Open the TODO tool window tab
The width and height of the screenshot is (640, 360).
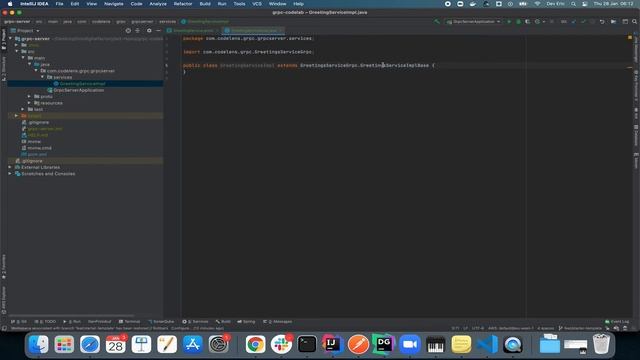point(46,322)
